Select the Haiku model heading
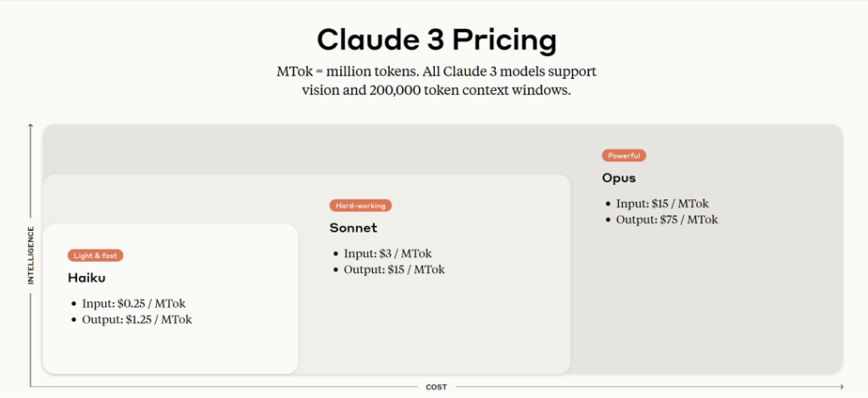This screenshot has width=868, height=398. tap(86, 277)
